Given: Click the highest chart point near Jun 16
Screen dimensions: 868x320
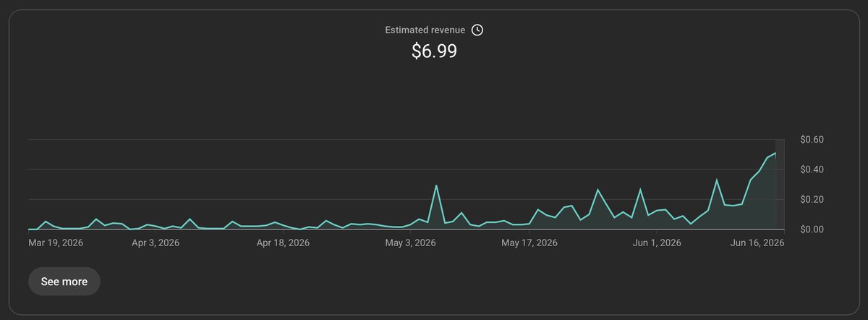Looking at the screenshot, I should click(775, 153).
